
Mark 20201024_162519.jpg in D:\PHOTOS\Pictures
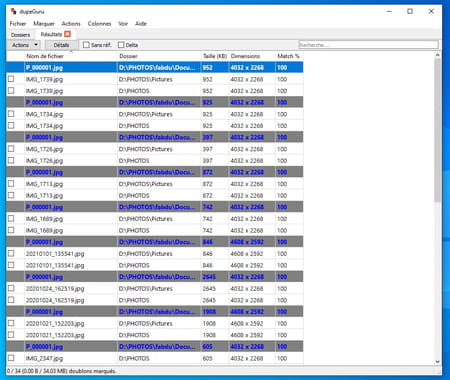pos(11,288)
